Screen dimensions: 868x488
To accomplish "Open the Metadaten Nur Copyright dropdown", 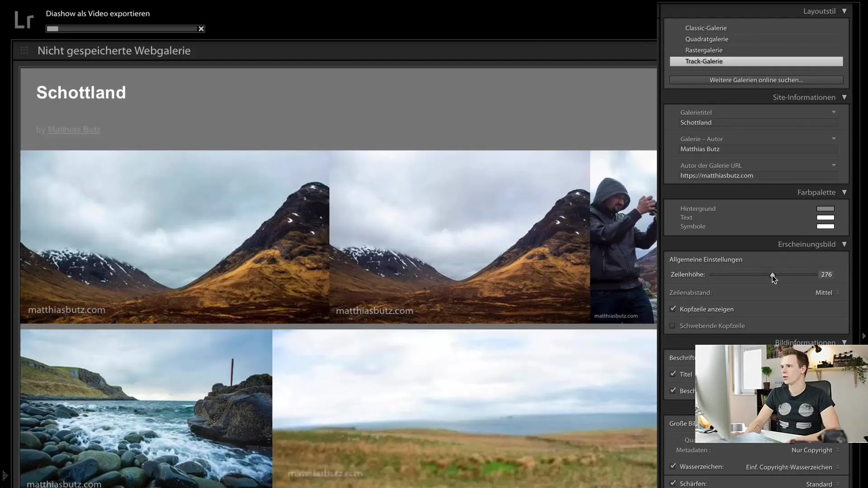I will (815, 450).
